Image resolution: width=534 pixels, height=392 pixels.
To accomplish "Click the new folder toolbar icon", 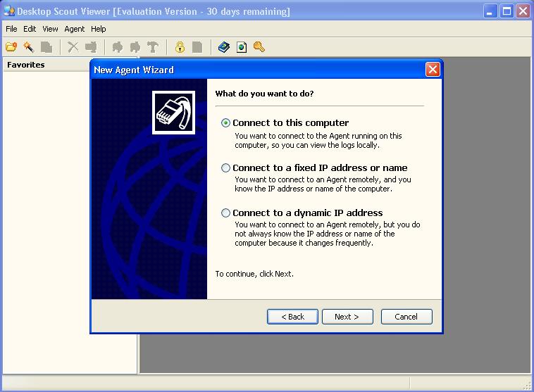I will tap(11, 46).
